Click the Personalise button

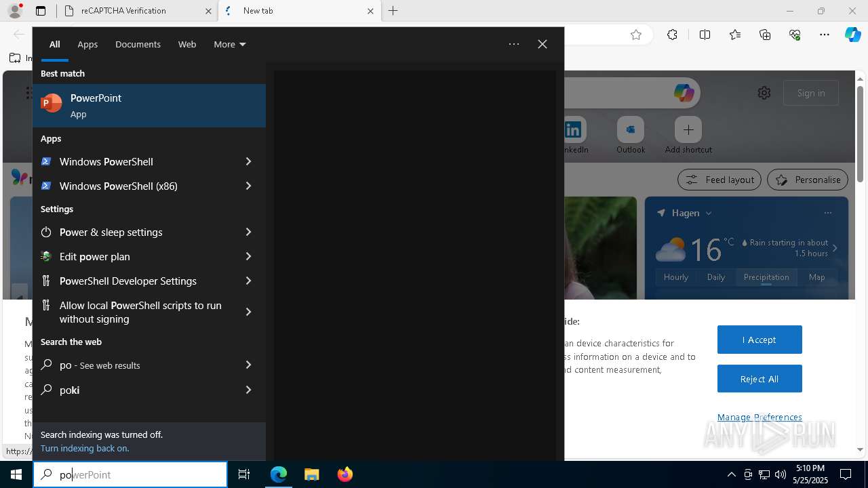808,180
